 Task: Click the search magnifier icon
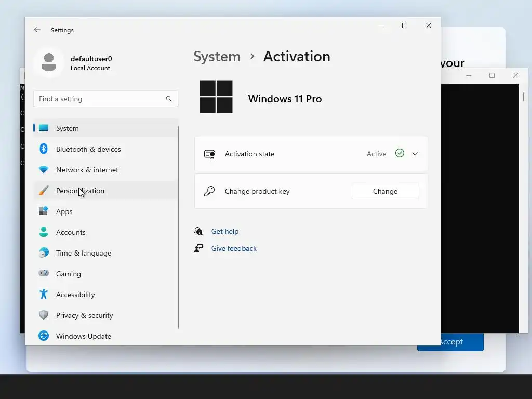click(x=169, y=99)
